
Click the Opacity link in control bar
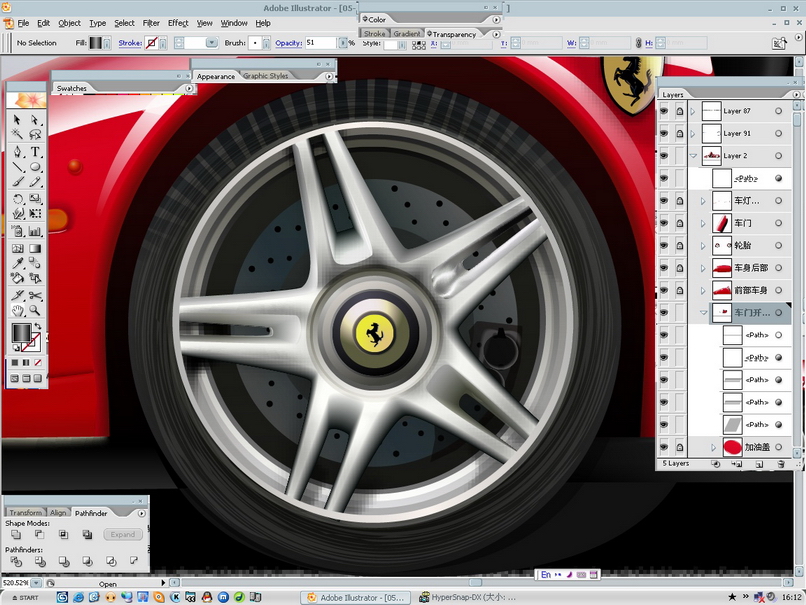pyautogui.click(x=288, y=43)
